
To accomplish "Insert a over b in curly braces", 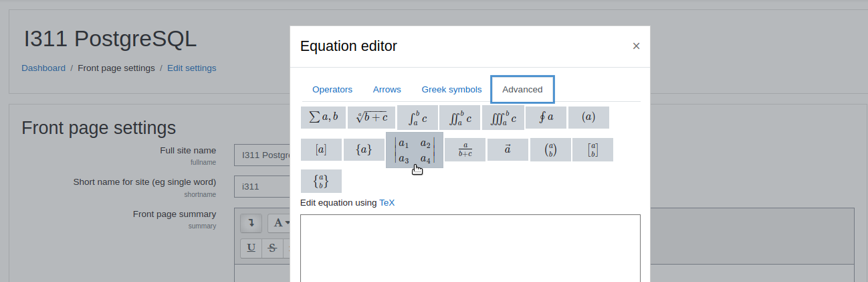I will [x=321, y=181].
